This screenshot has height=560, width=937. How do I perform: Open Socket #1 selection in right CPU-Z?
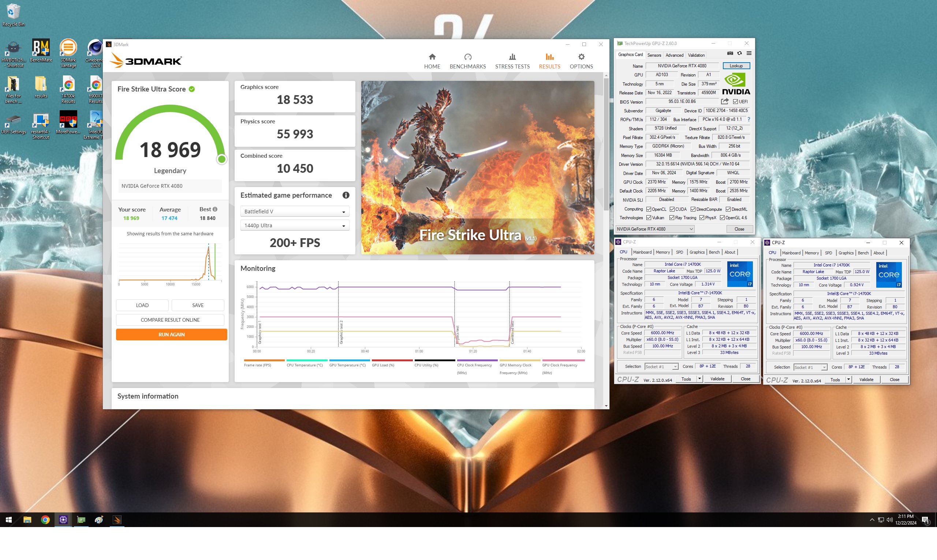pos(810,367)
